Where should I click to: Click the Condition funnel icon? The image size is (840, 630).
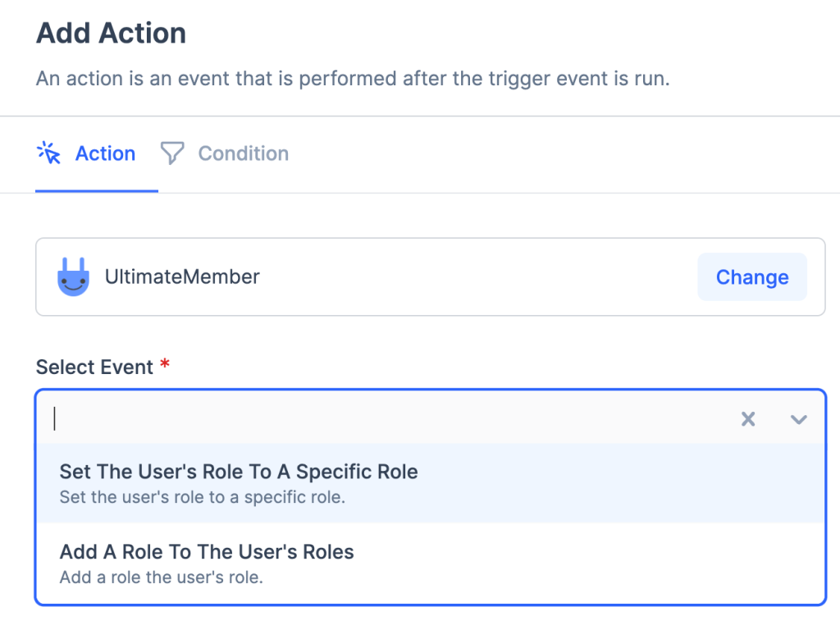click(171, 153)
